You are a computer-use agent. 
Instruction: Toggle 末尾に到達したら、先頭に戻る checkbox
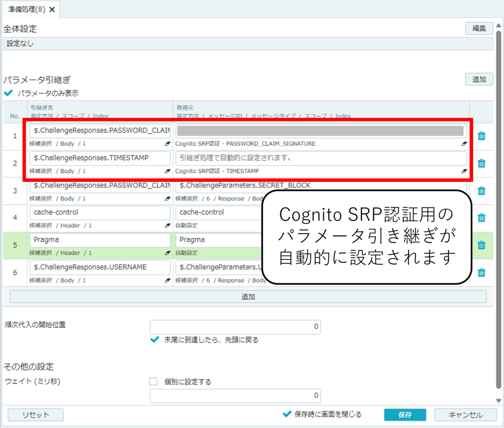(155, 340)
